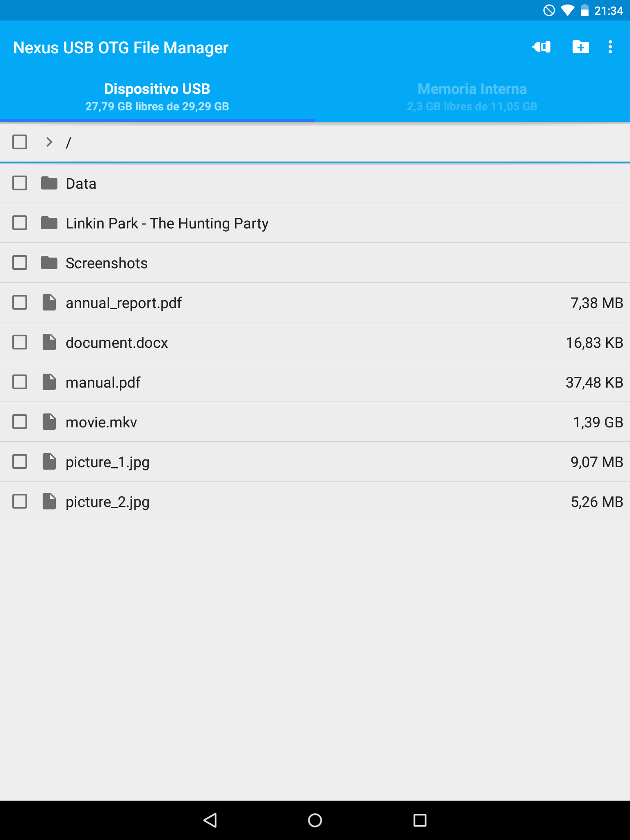Viewport: 630px width, 840px height.
Task: Tap the 'Nexus USB OTG File Manager' title
Action: (121, 48)
